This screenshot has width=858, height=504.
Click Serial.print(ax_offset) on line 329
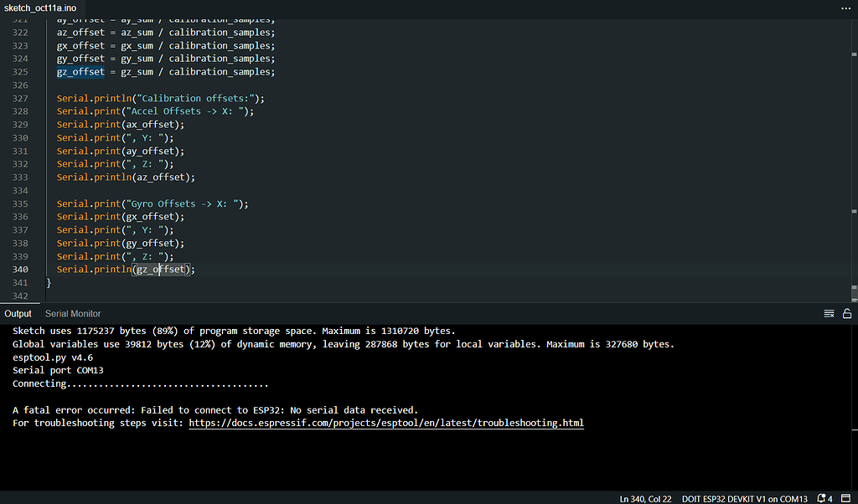coord(121,125)
